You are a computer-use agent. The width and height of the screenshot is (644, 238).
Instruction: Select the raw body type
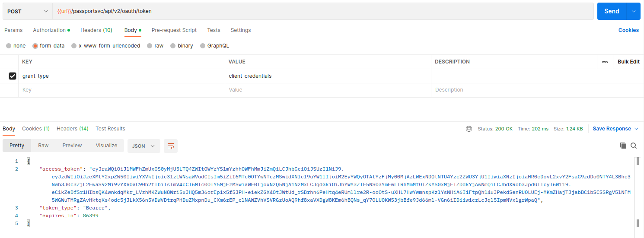tap(150, 46)
